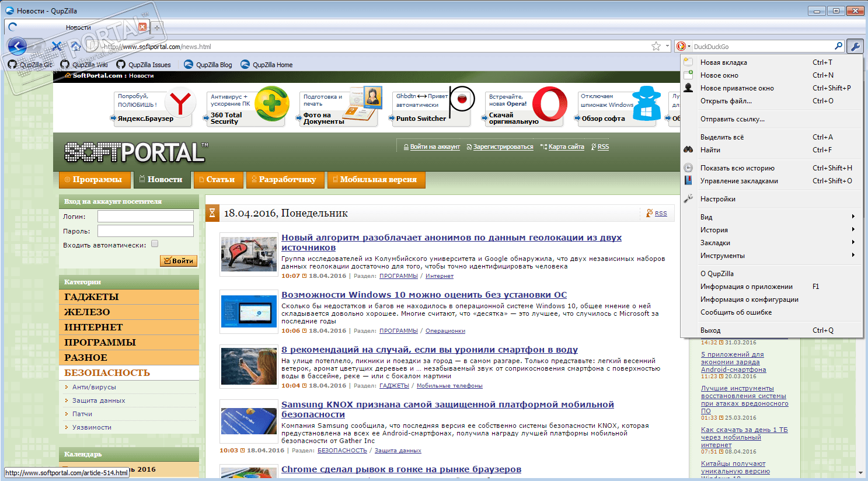Expand the История submenu
This screenshot has height=481, width=868.
pos(772,230)
